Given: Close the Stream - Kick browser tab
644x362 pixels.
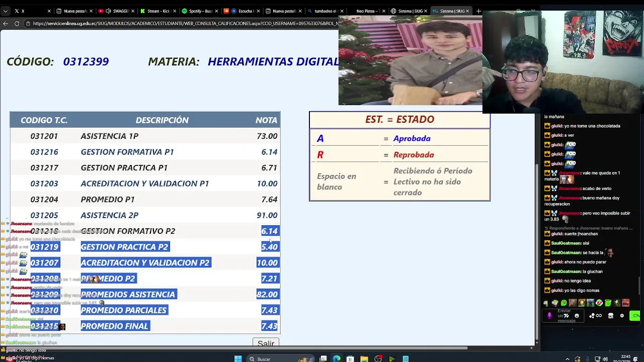Looking at the screenshot, I should click(x=175, y=11).
